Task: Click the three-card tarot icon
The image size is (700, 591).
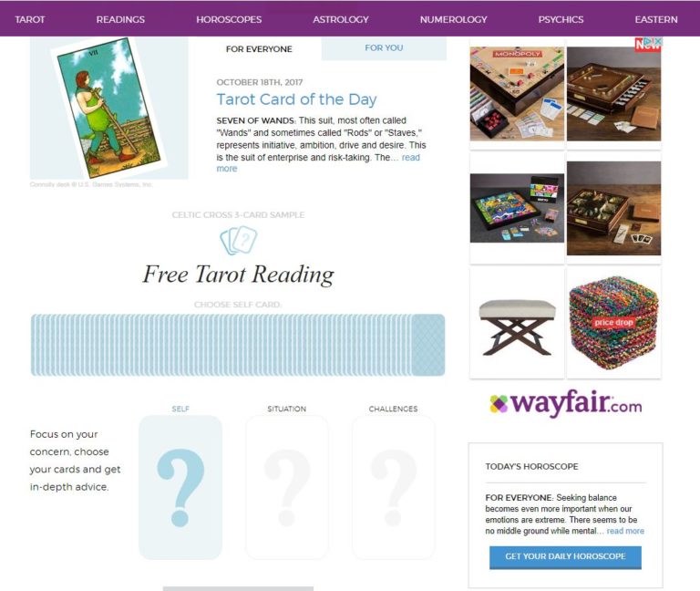Action: pyautogui.click(x=239, y=241)
